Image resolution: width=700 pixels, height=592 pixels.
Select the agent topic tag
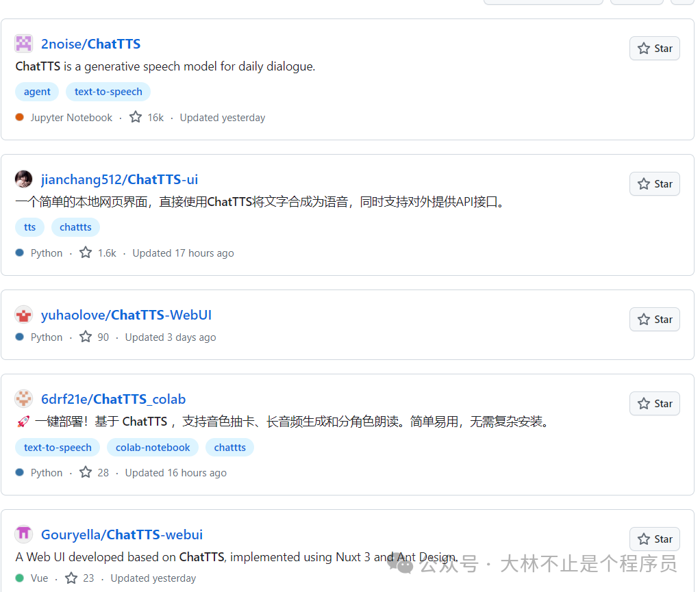point(37,92)
